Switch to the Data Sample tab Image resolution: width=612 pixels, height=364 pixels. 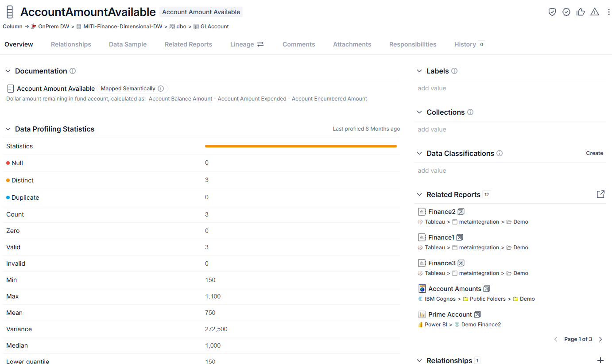coord(128,44)
